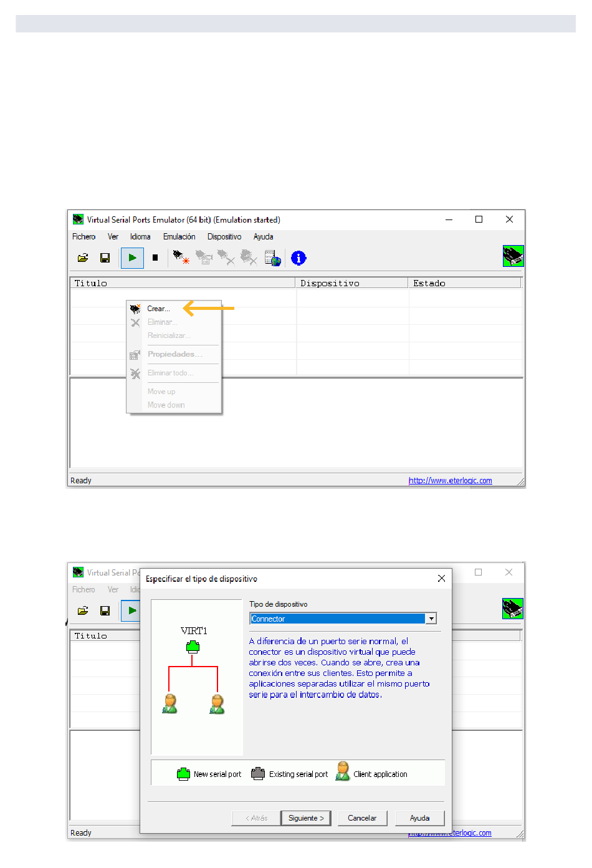Click the connector icon beside Crear in the context menu

click(x=135, y=309)
